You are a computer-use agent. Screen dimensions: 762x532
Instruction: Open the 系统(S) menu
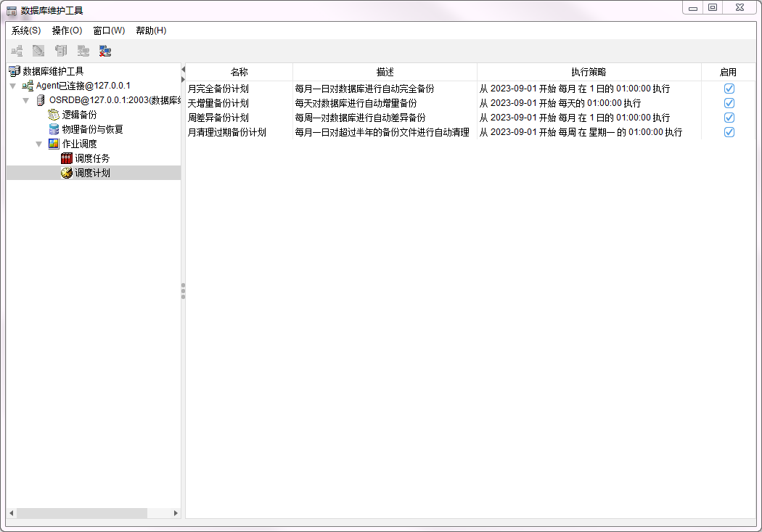point(26,30)
